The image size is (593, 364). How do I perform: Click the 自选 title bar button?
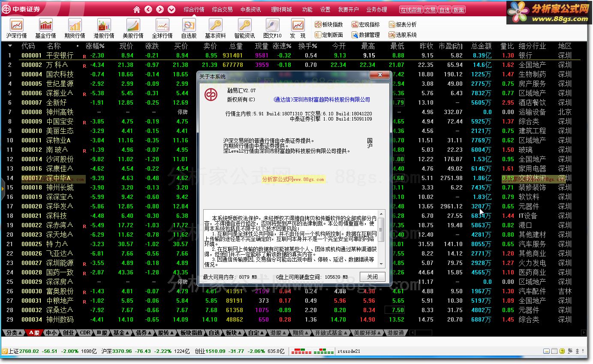coord(444,9)
